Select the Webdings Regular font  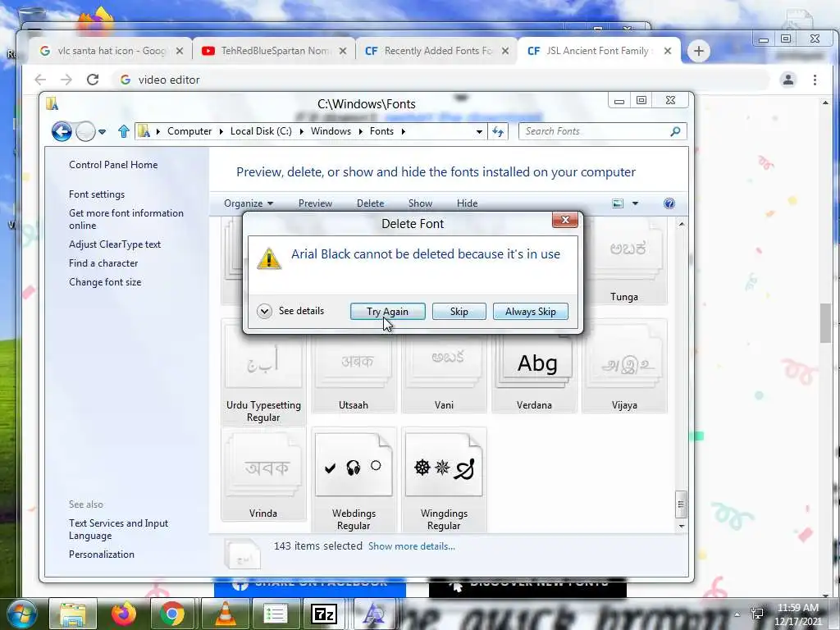[x=354, y=479]
